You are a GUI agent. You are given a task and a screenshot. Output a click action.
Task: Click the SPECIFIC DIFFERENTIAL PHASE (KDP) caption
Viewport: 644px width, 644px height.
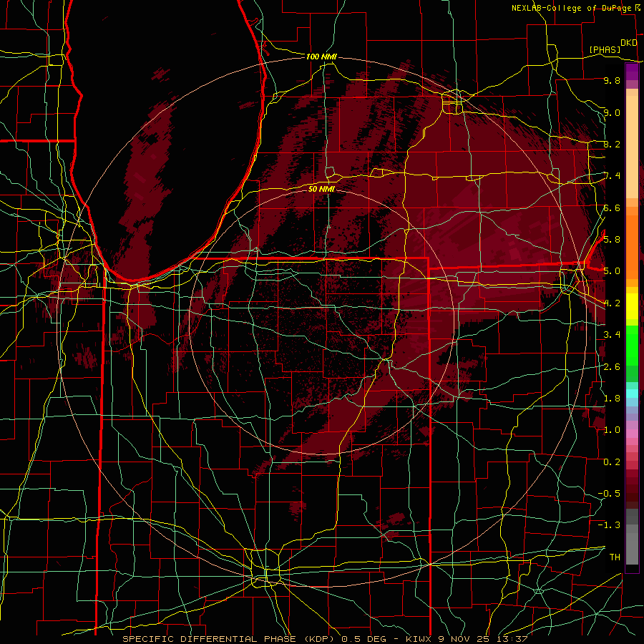tap(228, 639)
